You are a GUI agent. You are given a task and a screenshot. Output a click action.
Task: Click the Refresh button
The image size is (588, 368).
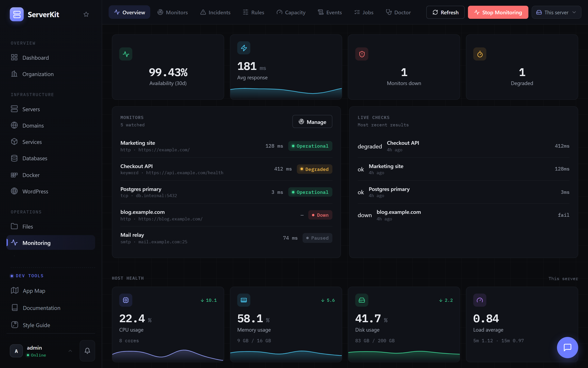click(x=445, y=12)
